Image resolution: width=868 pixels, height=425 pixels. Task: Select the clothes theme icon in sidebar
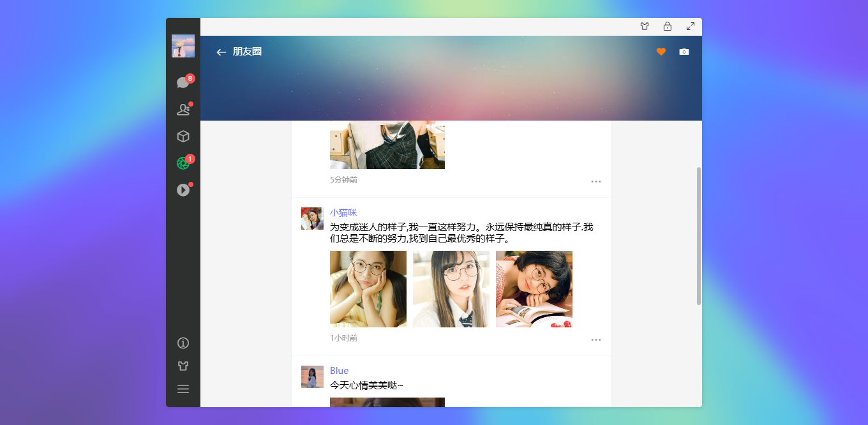coord(183,366)
